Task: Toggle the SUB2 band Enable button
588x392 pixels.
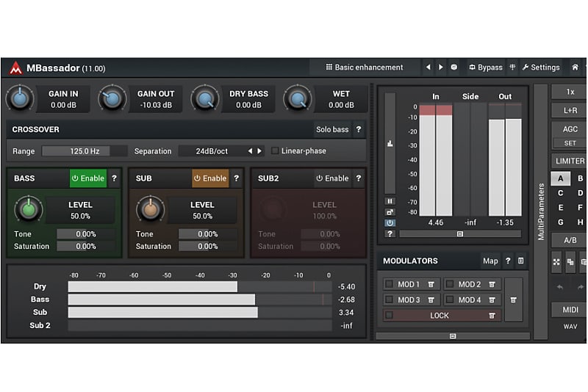Action: click(x=332, y=178)
